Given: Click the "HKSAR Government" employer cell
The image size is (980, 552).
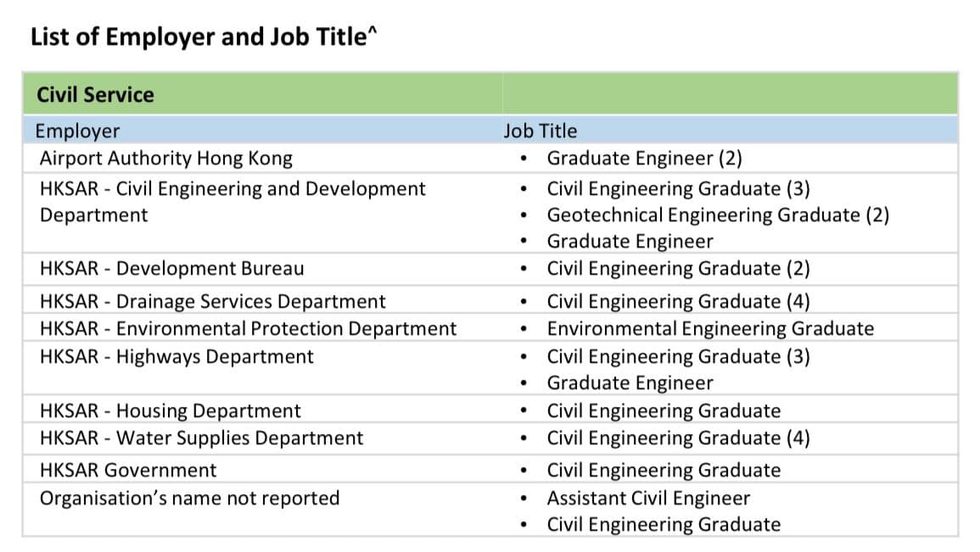Looking at the screenshot, I should (x=128, y=471).
